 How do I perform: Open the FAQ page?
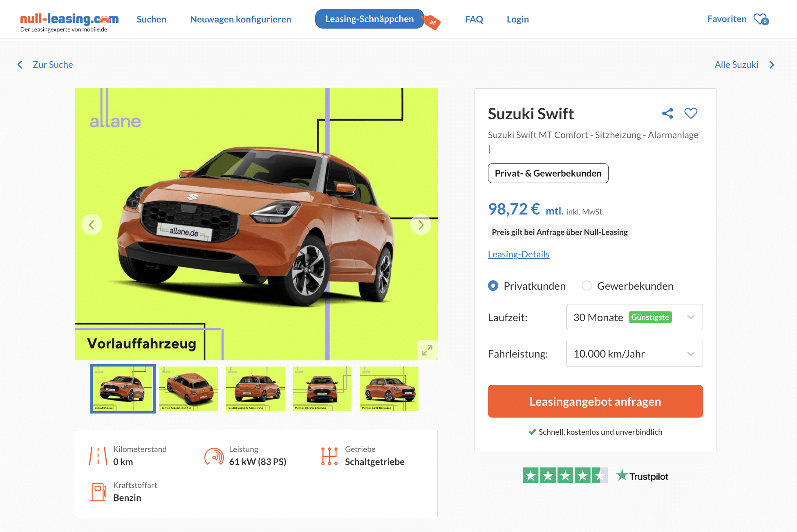pyautogui.click(x=474, y=19)
